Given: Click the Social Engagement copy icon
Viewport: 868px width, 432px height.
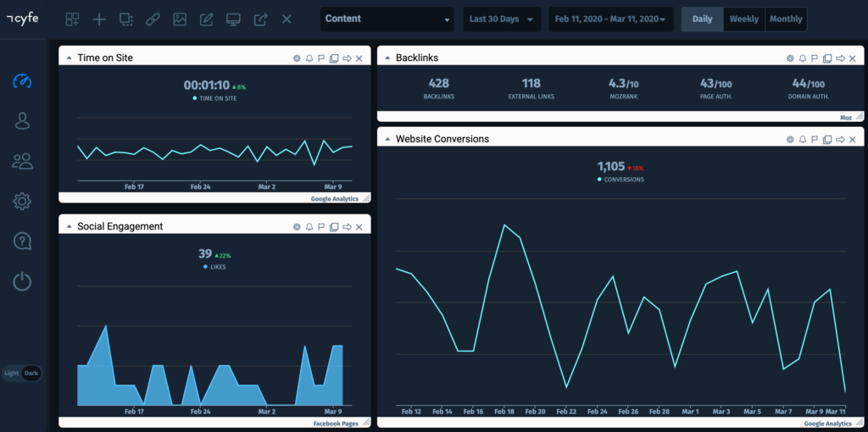Looking at the screenshot, I should (x=334, y=227).
